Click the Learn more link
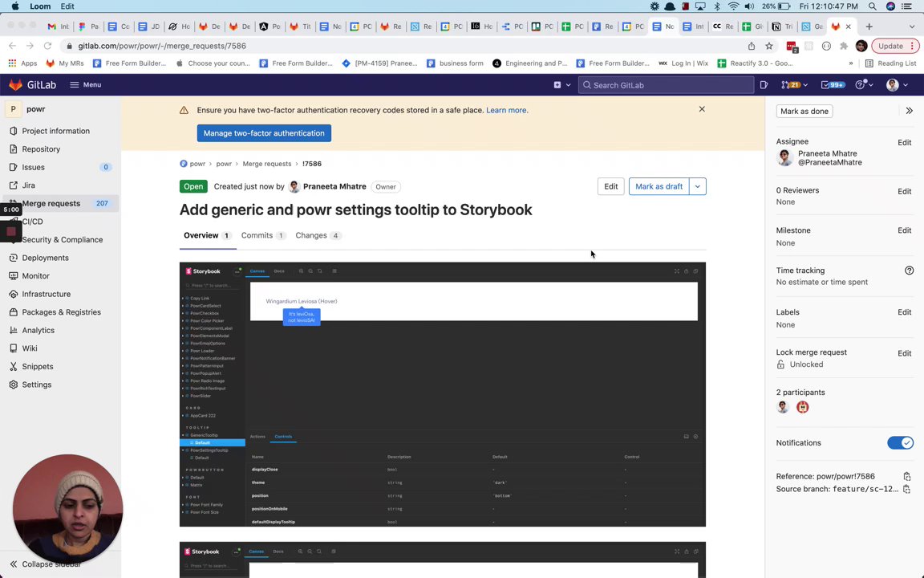The width and height of the screenshot is (924, 578). click(506, 110)
